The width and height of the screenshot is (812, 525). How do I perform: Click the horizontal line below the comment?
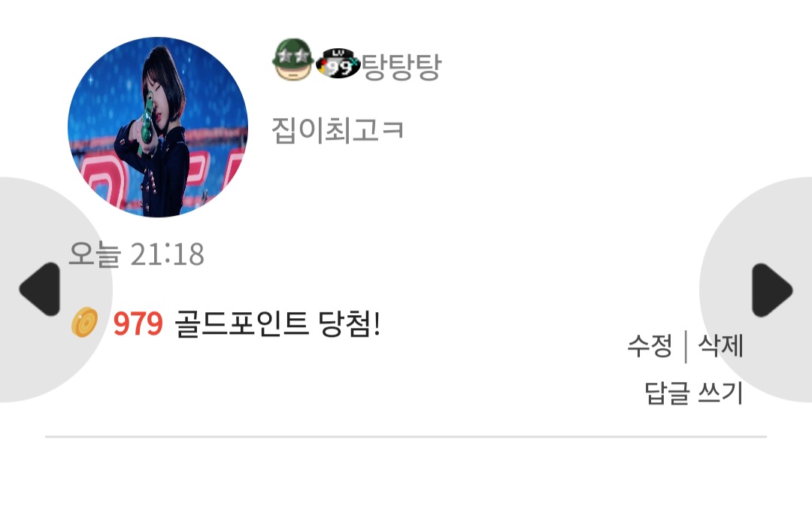406,437
